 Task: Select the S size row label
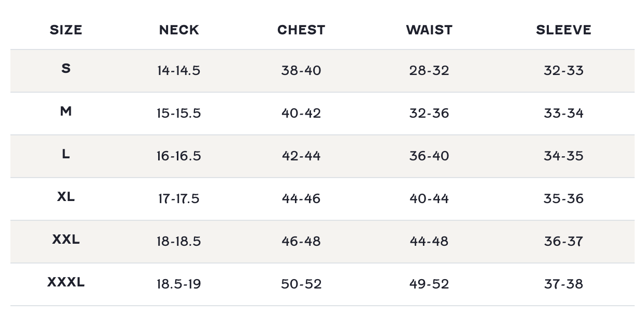tap(66, 68)
